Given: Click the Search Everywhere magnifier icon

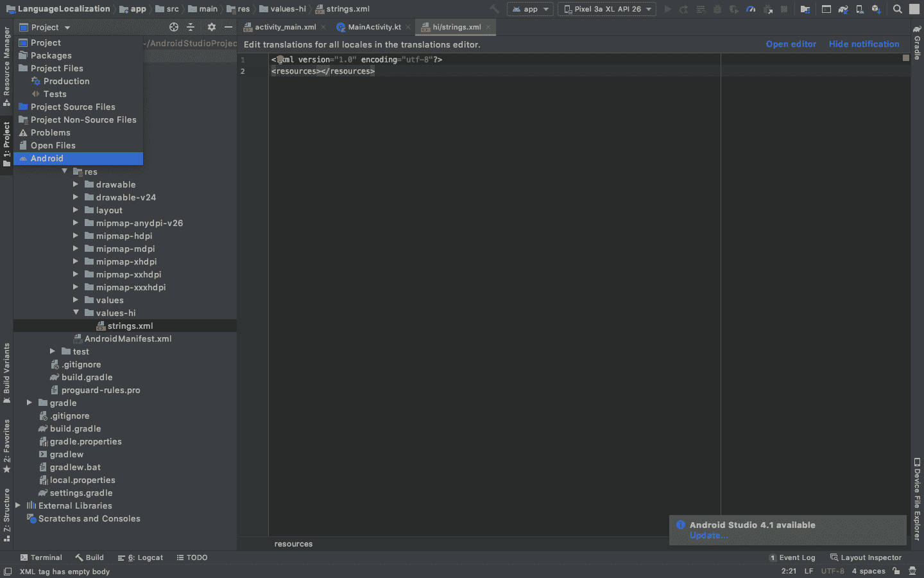Looking at the screenshot, I should tap(898, 9).
